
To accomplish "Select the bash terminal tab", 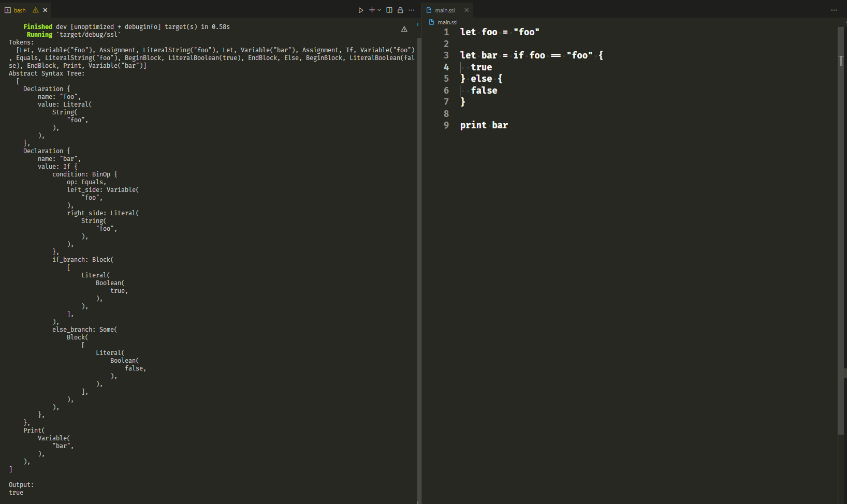I will (20, 10).
